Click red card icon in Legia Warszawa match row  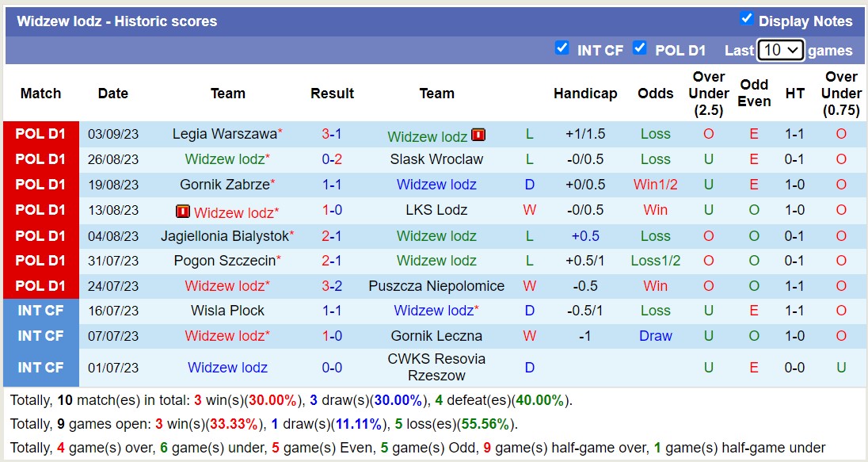pyautogui.click(x=478, y=136)
